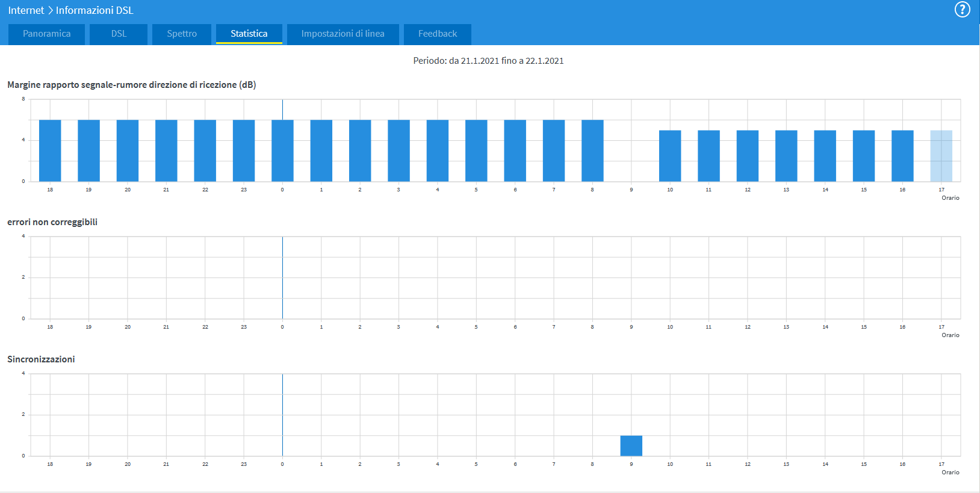Click the Periodo date range text
The image size is (980, 493).
pyautogui.click(x=488, y=61)
